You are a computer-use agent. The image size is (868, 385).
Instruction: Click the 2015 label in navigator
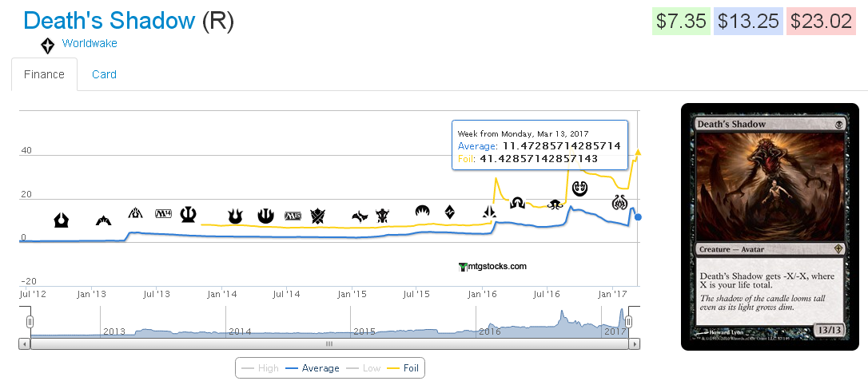364,332
